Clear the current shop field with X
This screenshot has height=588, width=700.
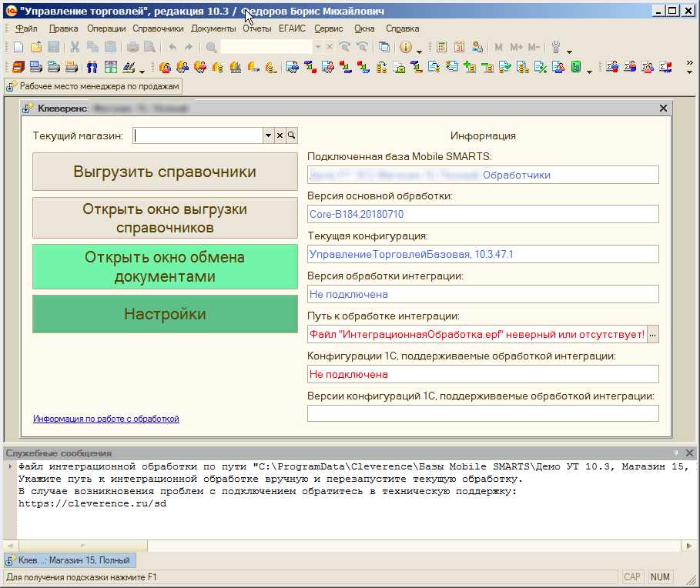click(x=280, y=135)
